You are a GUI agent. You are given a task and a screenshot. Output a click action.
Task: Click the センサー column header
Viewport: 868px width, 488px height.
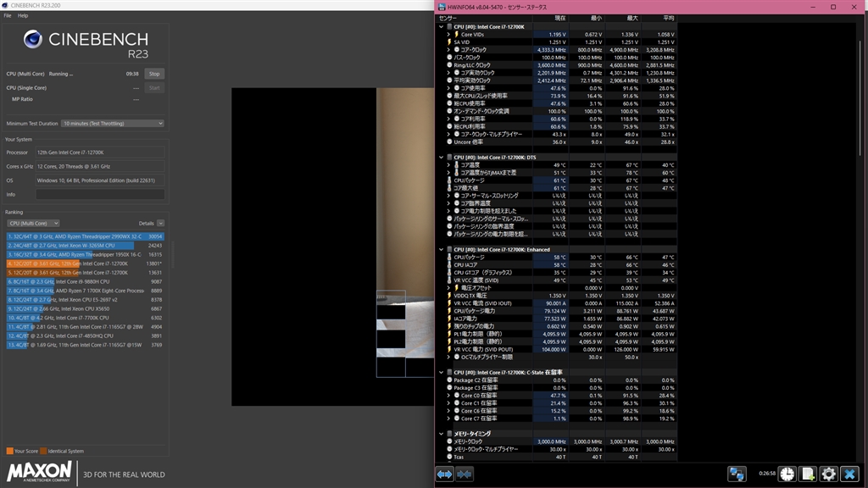click(448, 19)
